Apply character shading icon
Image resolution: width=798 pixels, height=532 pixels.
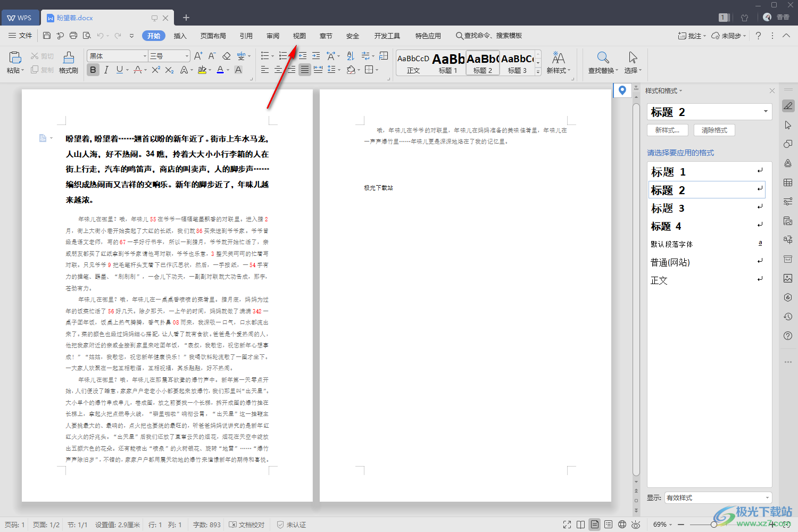tap(238, 70)
